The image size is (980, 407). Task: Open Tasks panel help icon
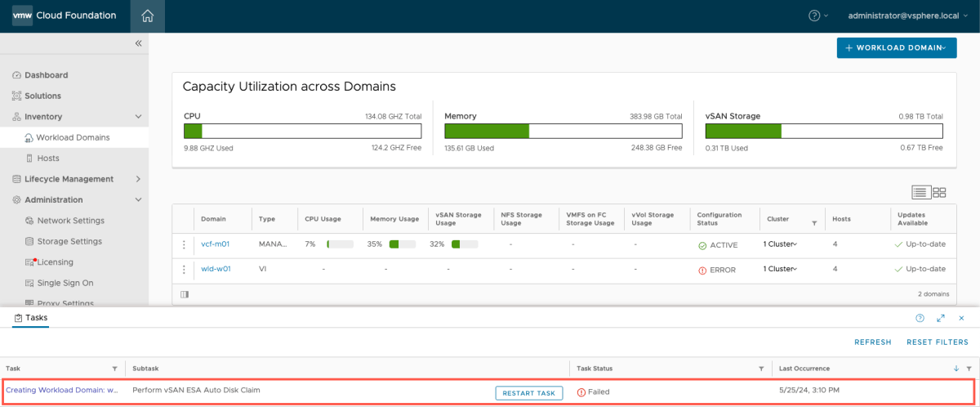(920, 318)
